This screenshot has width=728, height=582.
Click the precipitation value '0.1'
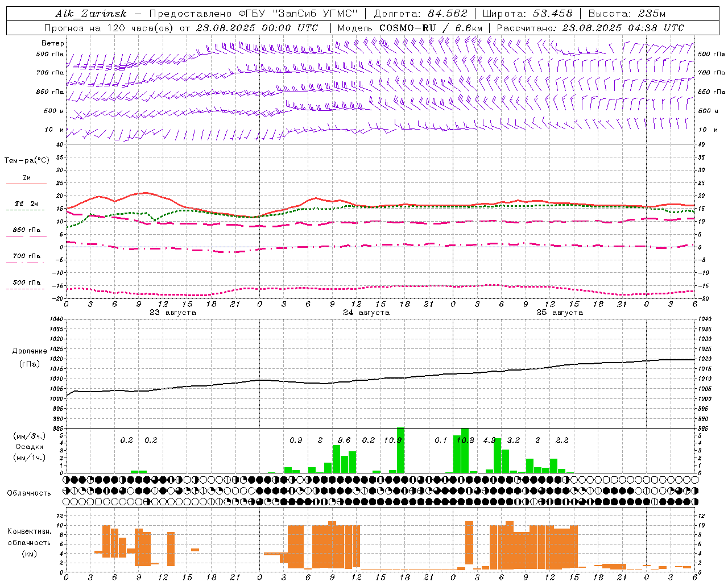click(441, 440)
